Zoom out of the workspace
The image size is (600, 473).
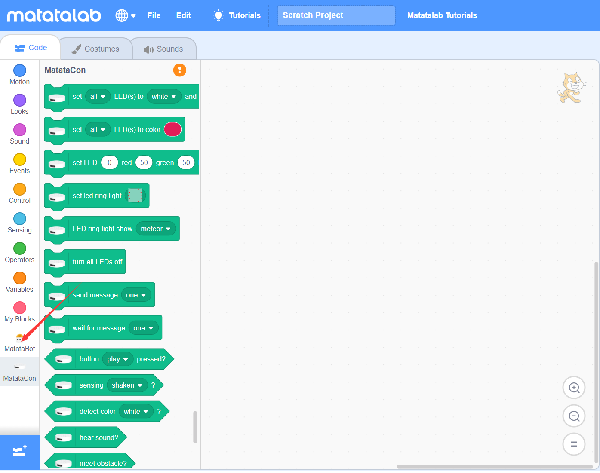tap(574, 416)
